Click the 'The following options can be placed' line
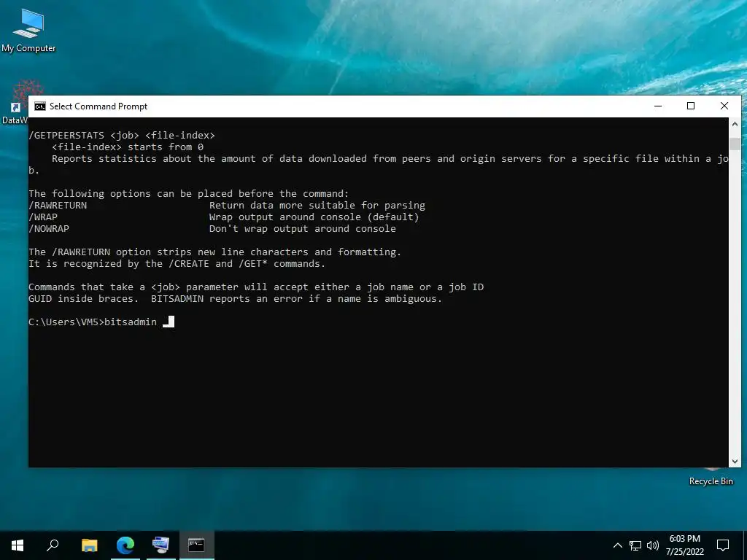Viewport: 747px width, 560px height. 189,194
